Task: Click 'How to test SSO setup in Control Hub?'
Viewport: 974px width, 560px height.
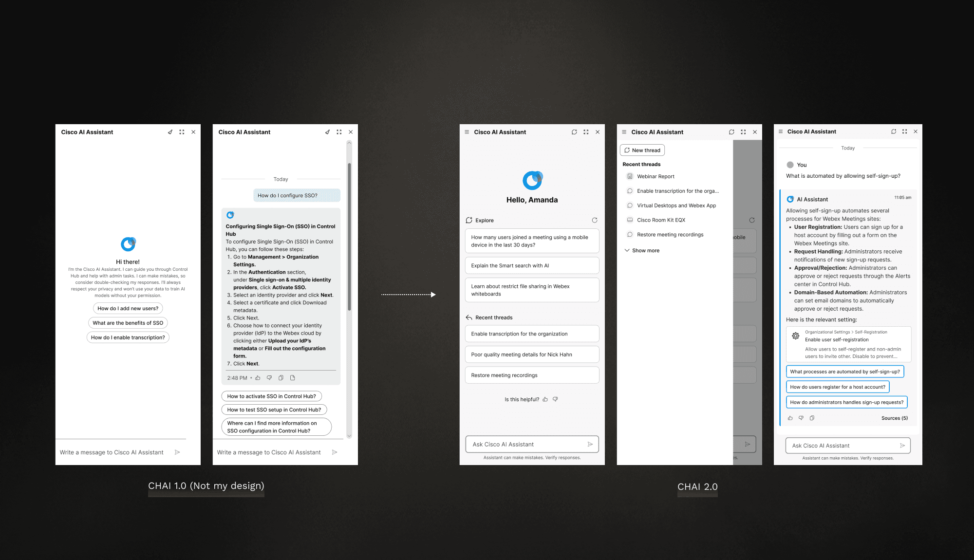Action: [x=274, y=410]
